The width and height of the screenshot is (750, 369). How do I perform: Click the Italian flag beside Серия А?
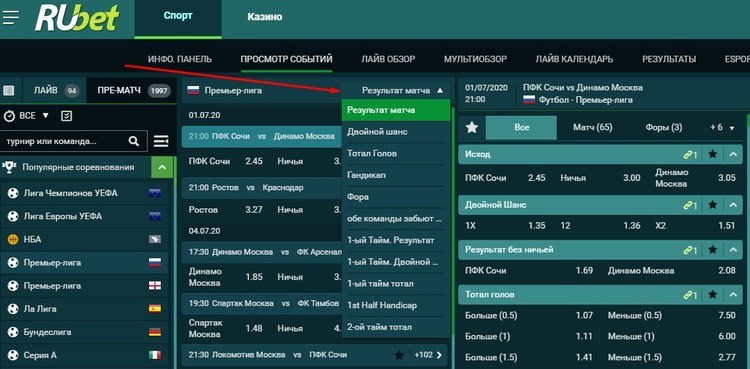154,355
